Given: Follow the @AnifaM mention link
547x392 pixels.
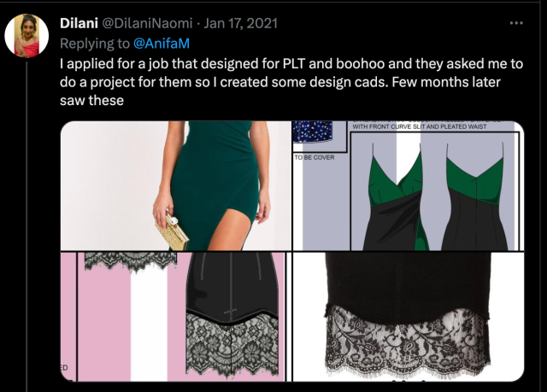Looking at the screenshot, I should pyautogui.click(x=162, y=44).
